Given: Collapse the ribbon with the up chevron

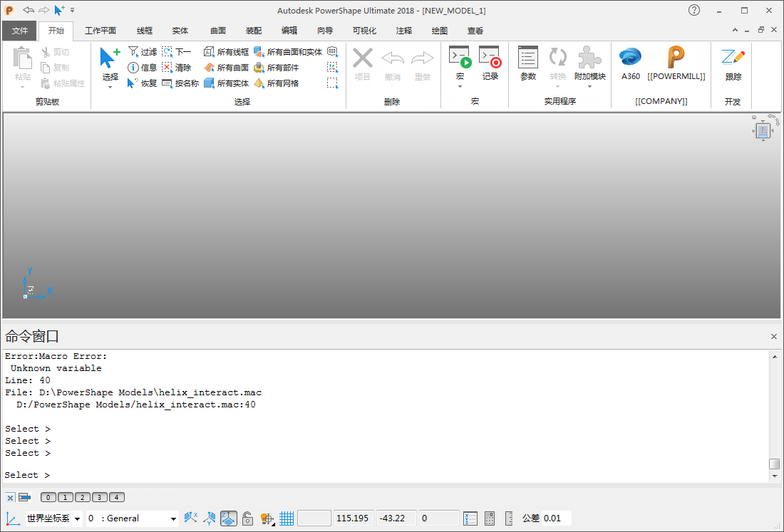Looking at the screenshot, I should pyautogui.click(x=735, y=30).
